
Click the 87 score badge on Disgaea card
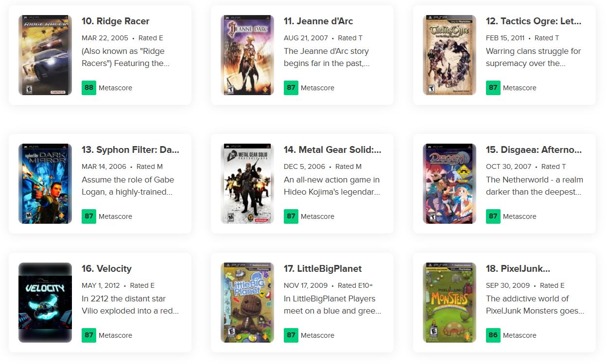click(x=493, y=216)
